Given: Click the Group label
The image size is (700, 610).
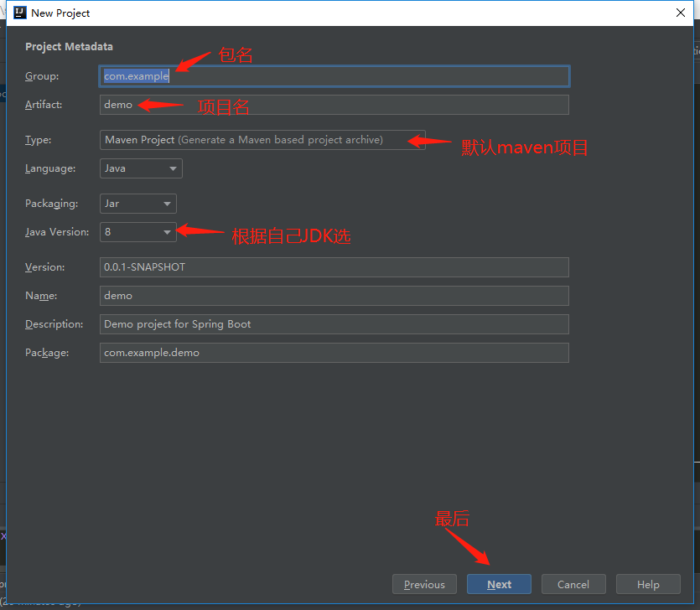Looking at the screenshot, I should 42,76.
